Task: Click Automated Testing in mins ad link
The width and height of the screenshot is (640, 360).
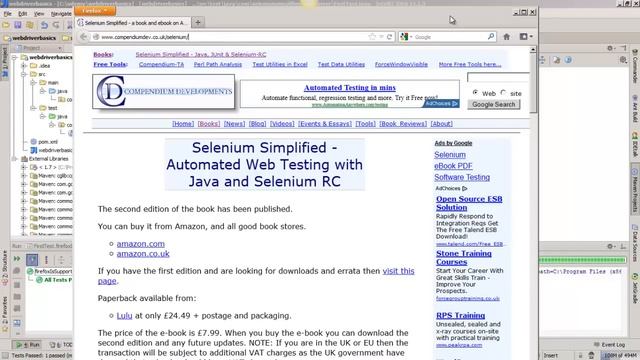Action: coord(350,88)
